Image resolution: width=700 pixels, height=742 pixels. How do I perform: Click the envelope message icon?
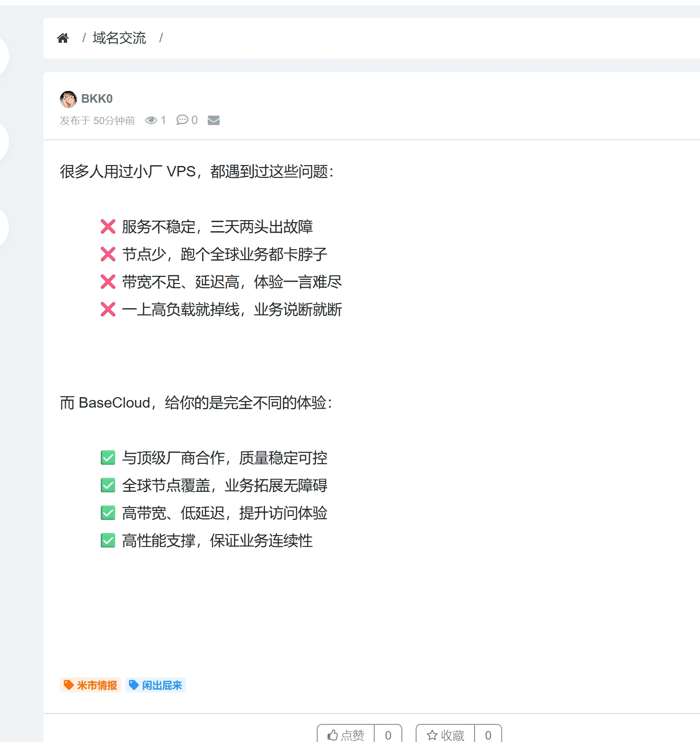[214, 121]
